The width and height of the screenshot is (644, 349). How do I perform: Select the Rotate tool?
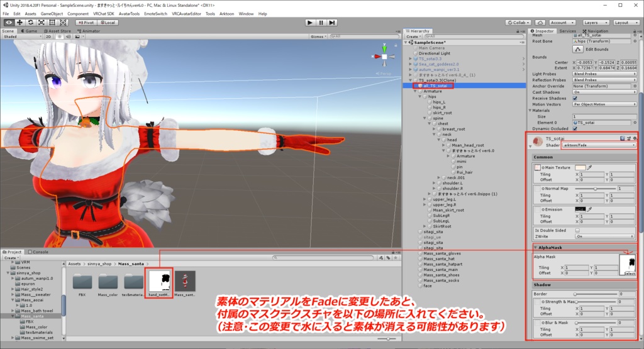click(30, 23)
